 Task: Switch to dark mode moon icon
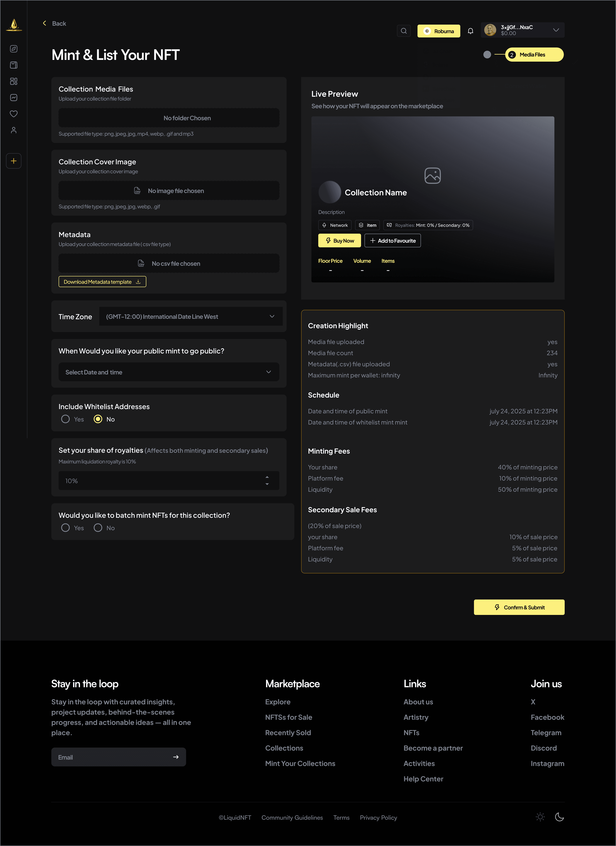pos(559,817)
